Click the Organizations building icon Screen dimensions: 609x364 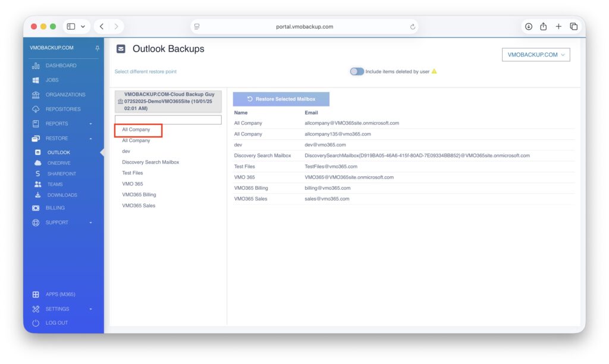point(36,95)
